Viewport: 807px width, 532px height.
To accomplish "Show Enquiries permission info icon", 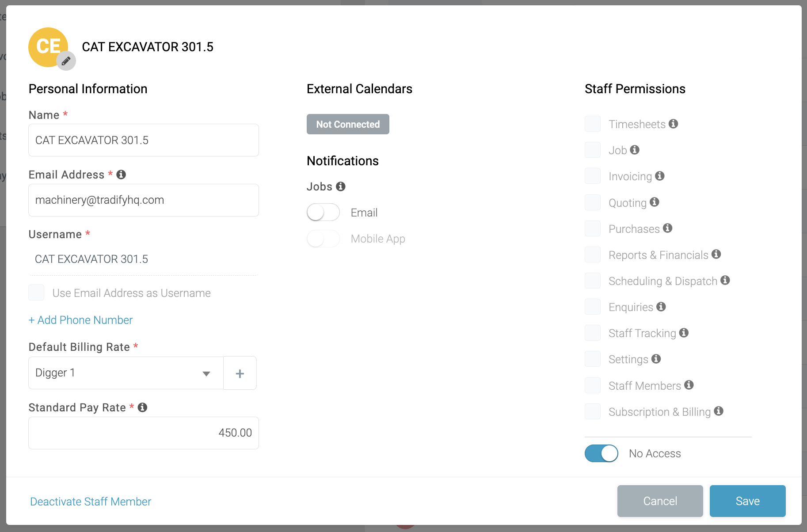I will coord(661,307).
